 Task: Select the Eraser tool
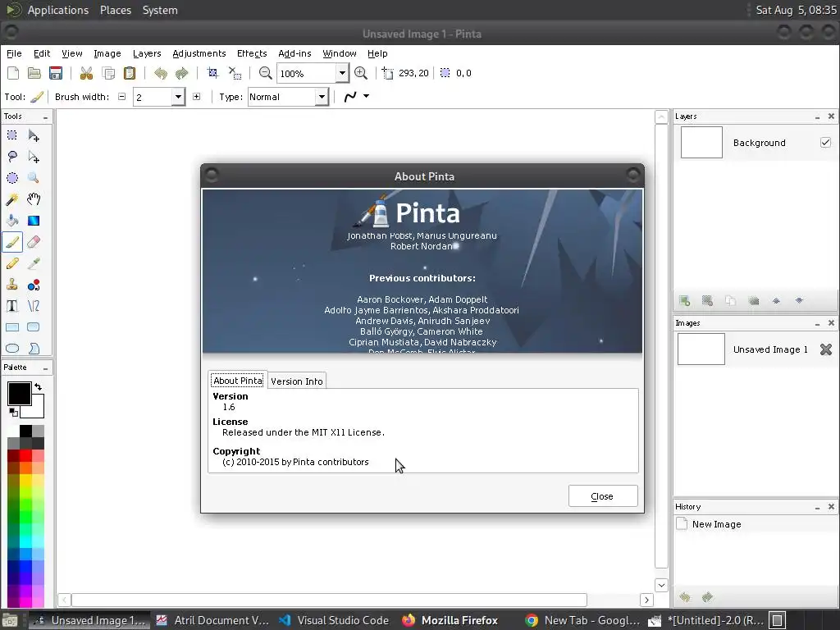[33, 242]
